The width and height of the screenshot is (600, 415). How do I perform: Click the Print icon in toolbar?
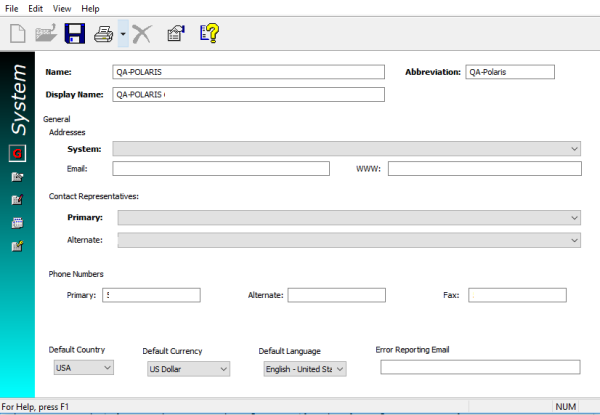pyautogui.click(x=103, y=34)
